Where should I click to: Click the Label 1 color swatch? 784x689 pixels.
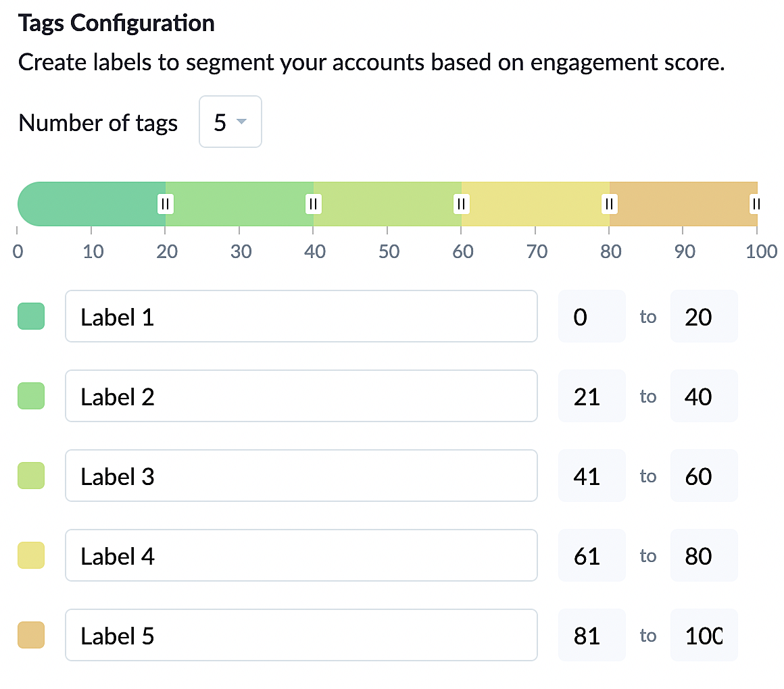click(x=31, y=316)
